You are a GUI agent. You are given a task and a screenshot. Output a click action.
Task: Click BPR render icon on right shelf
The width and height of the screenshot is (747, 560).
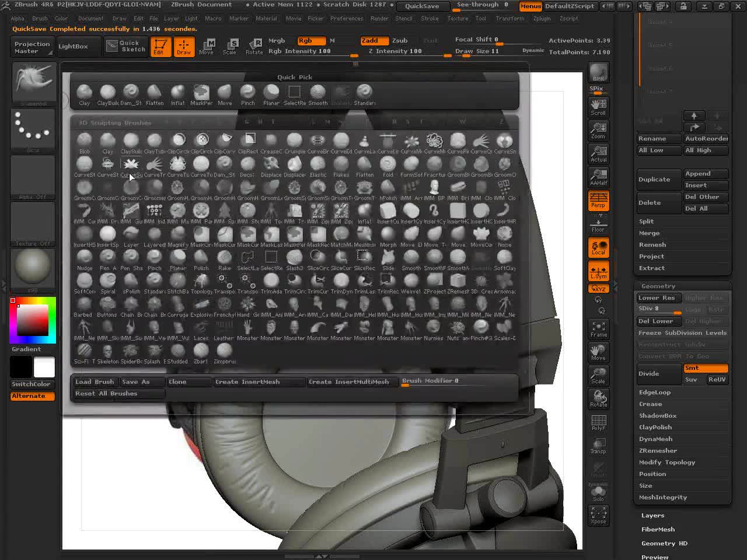598,73
